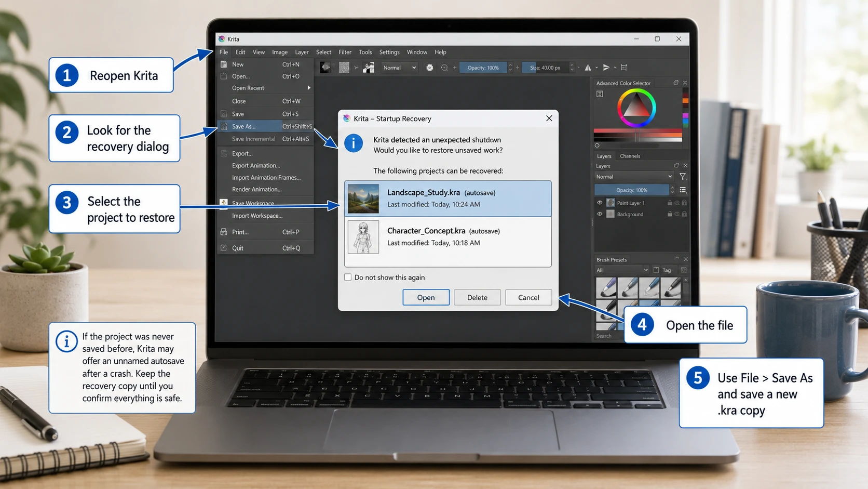Click the Paint Layer 1 thumbnail
This screenshot has height=489, width=868.
(611, 203)
